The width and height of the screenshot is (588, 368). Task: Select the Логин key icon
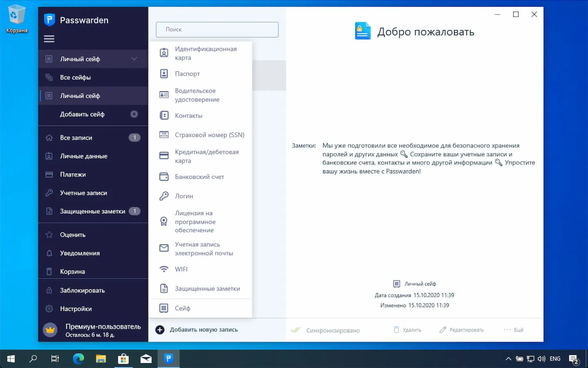[x=164, y=196]
